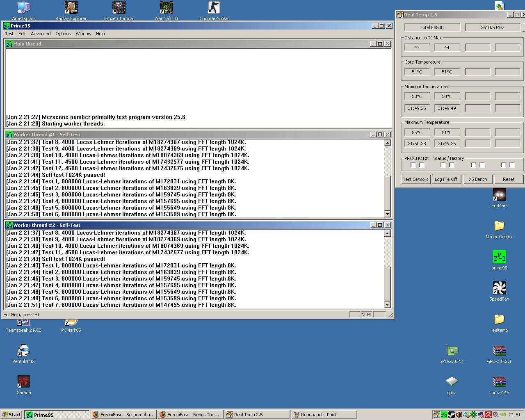
Task: Select the GPU-Z.0.2.1 WinRAR archive icon
Action: (499, 354)
